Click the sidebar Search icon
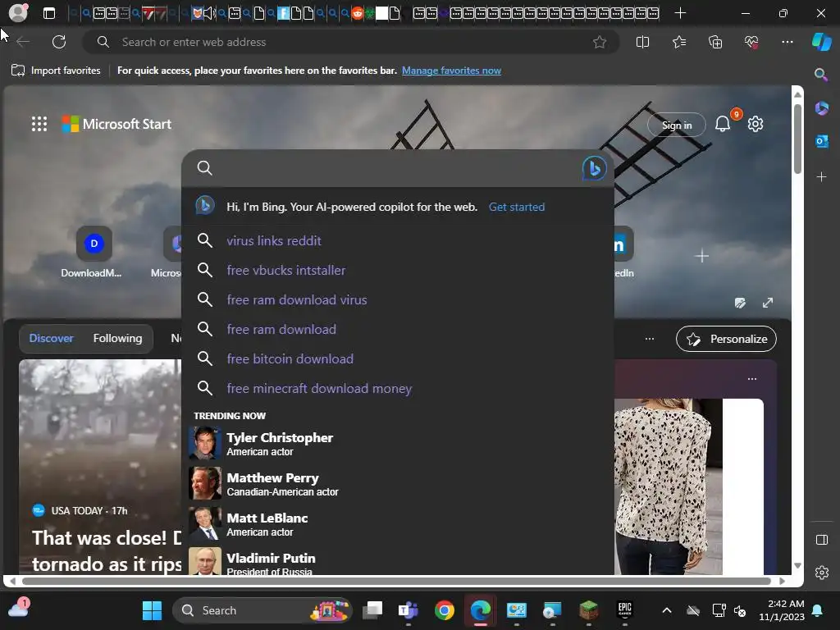The height and width of the screenshot is (630, 840). click(x=820, y=75)
